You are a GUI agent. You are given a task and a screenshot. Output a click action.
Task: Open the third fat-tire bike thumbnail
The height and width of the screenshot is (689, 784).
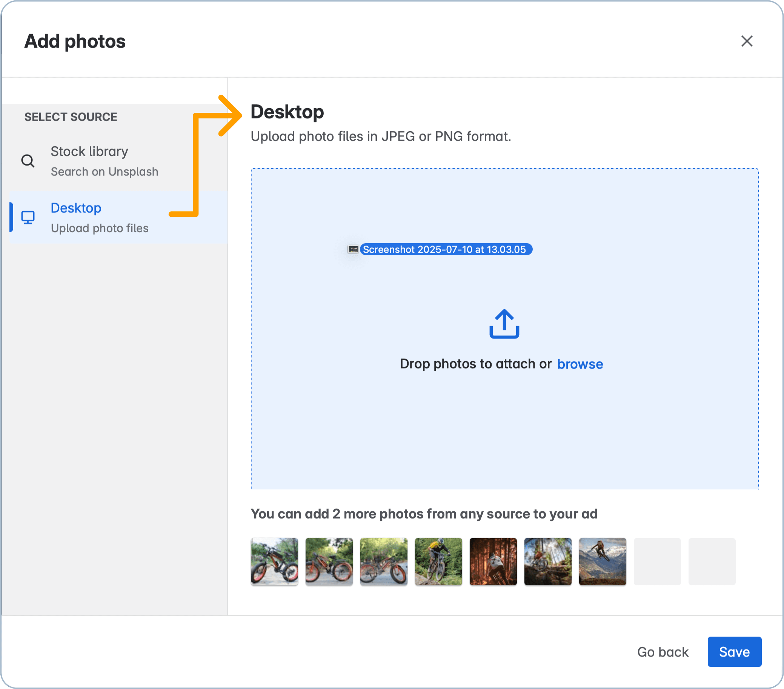pyautogui.click(x=384, y=562)
